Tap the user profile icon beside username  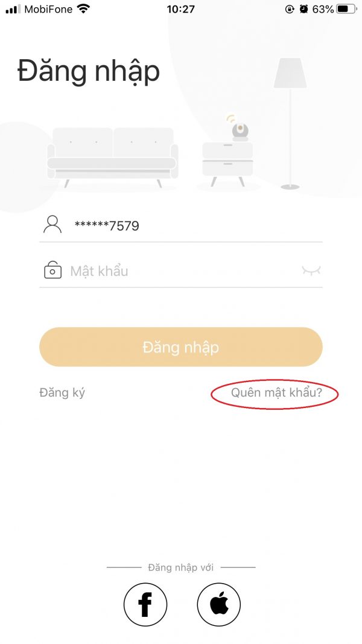(53, 225)
